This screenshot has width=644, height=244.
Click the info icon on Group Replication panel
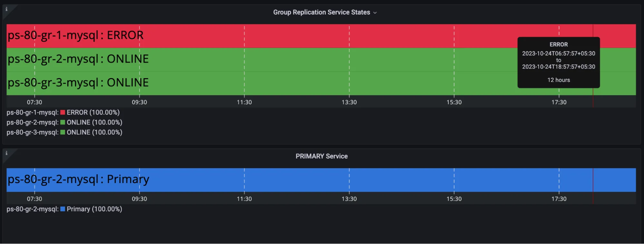6,9
